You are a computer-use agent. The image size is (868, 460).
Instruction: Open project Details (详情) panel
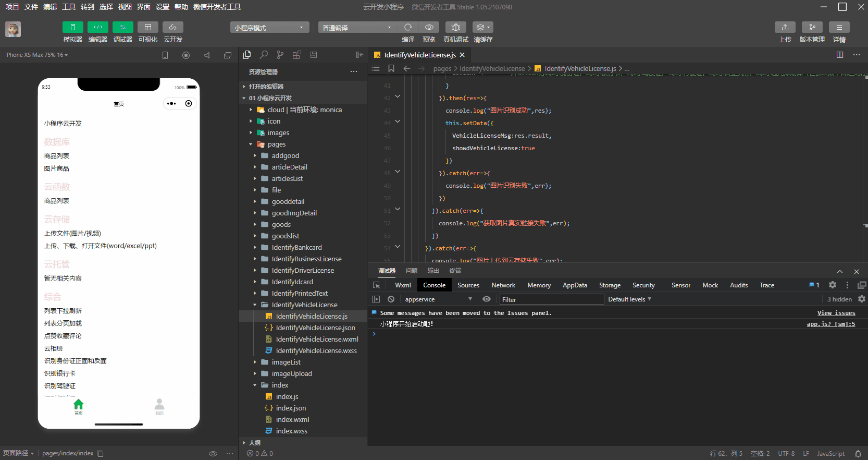click(x=839, y=27)
